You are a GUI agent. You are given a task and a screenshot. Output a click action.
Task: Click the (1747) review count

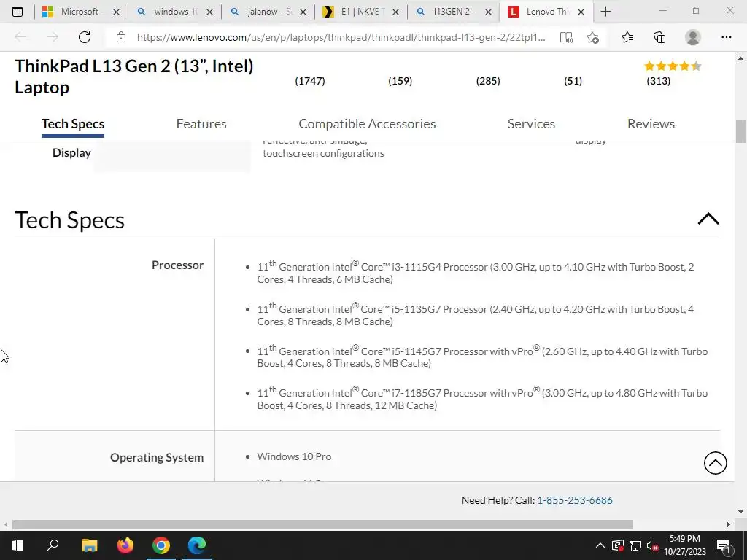tap(310, 81)
